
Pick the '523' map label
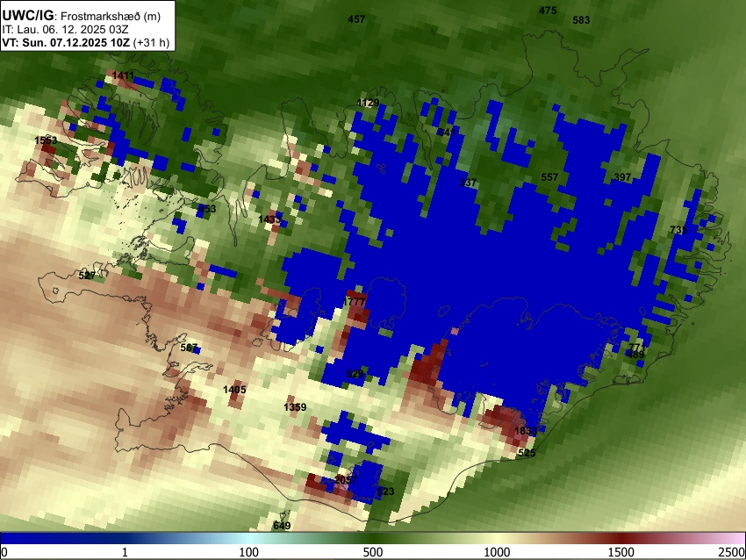pyautogui.click(x=385, y=492)
